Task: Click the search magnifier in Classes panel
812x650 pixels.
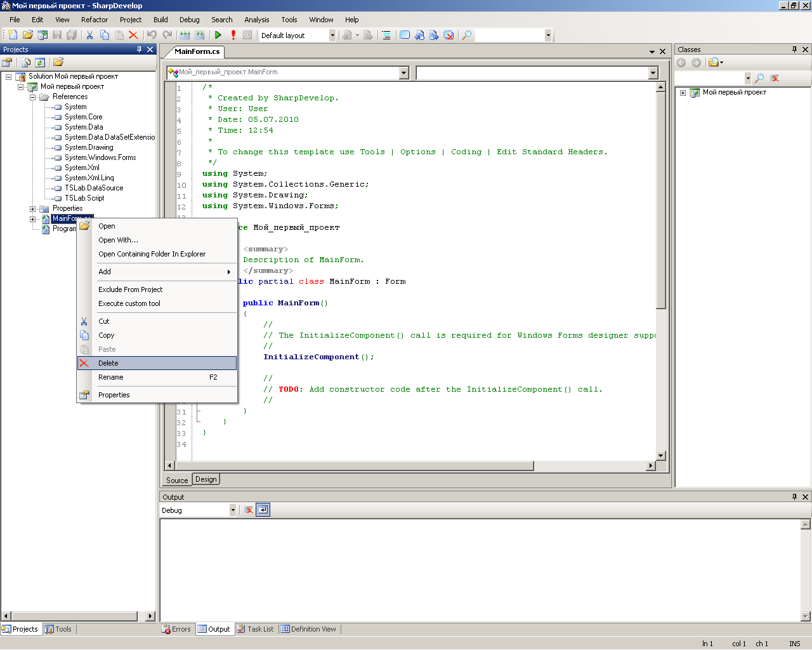Action: click(759, 78)
